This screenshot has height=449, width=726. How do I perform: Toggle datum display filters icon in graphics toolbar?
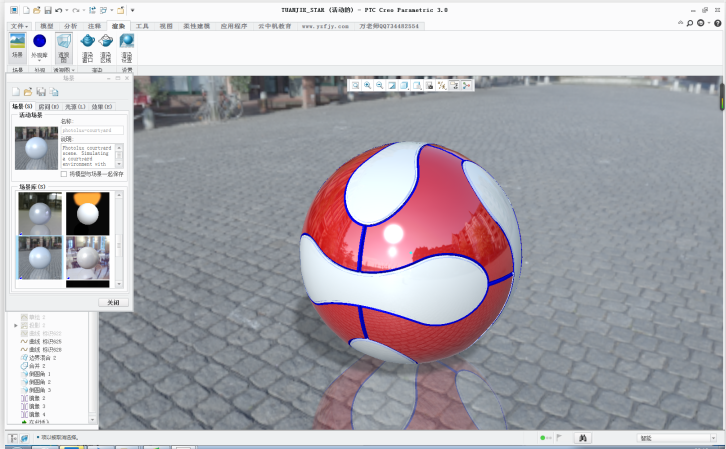[442, 85]
